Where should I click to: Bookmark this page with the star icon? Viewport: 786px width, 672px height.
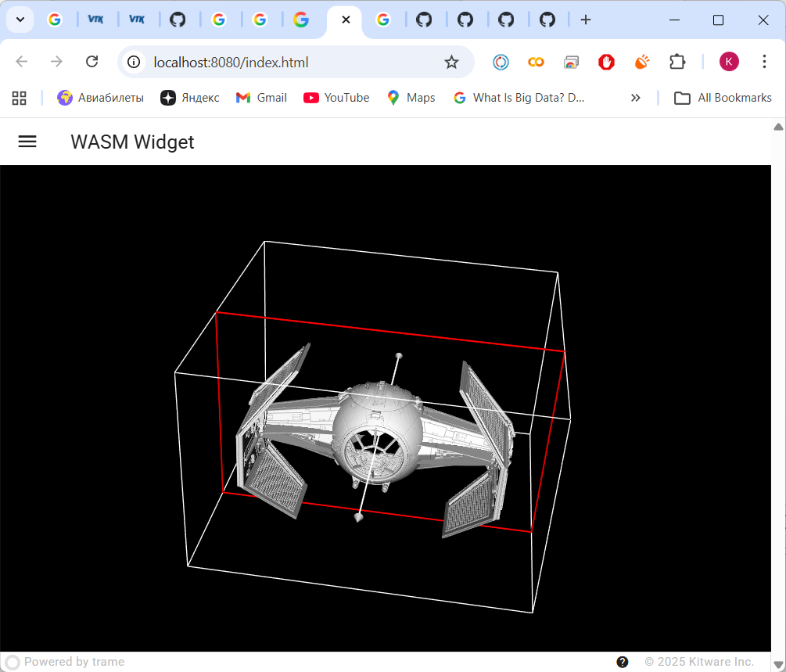[451, 62]
